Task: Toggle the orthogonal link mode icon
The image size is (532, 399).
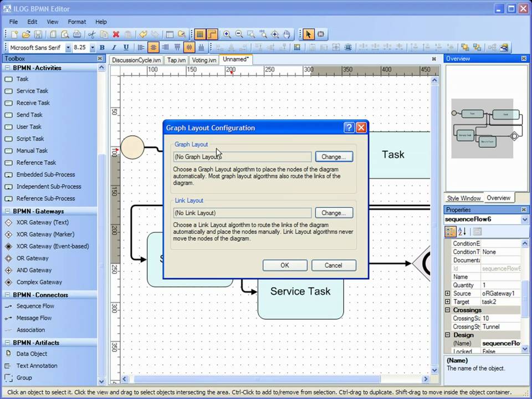Action: pyautogui.click(x=212, y=34)
